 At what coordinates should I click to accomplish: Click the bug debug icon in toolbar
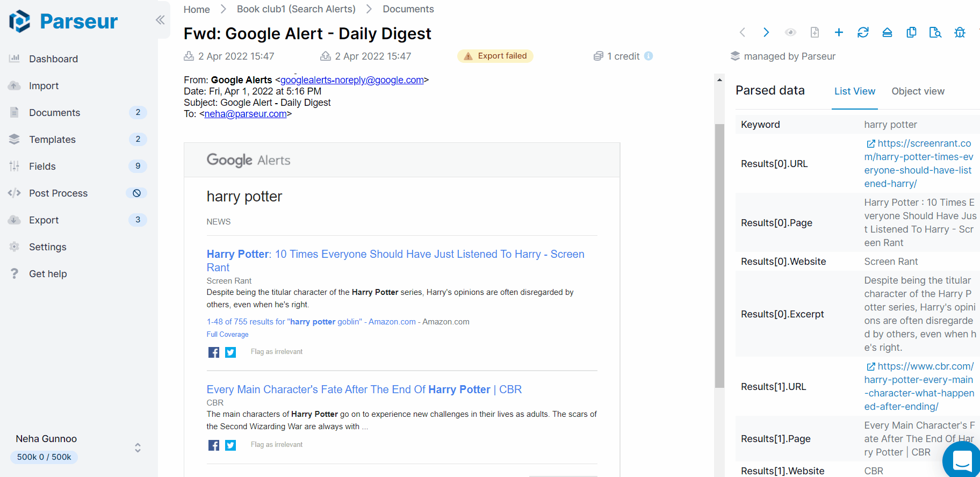[x=960, y=33]
